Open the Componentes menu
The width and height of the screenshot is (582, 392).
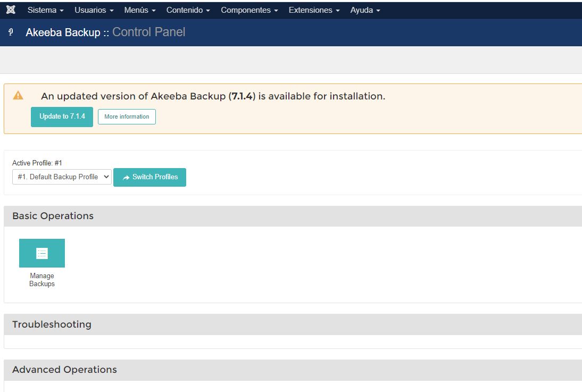[250, 10]
